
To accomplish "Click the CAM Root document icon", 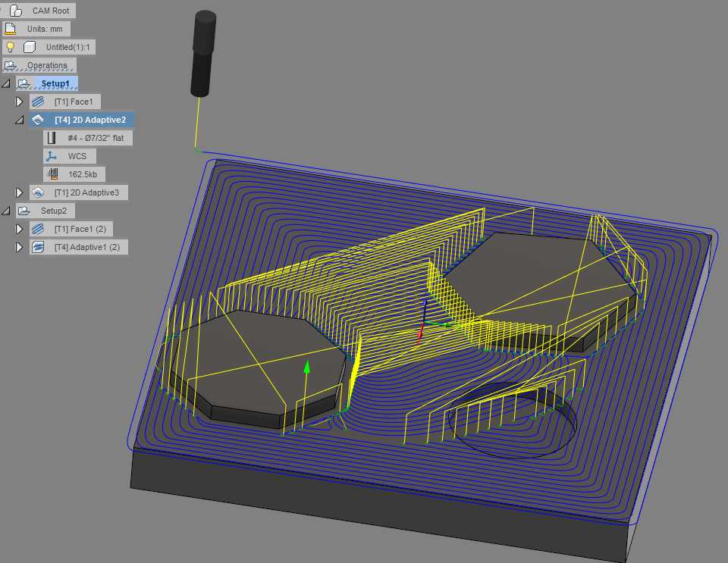I will 16,10.
